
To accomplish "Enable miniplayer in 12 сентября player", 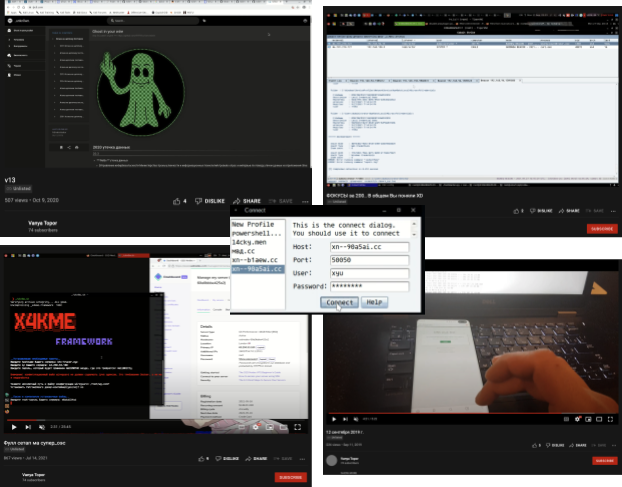I will pyautogui.click(x=588, y=419).
